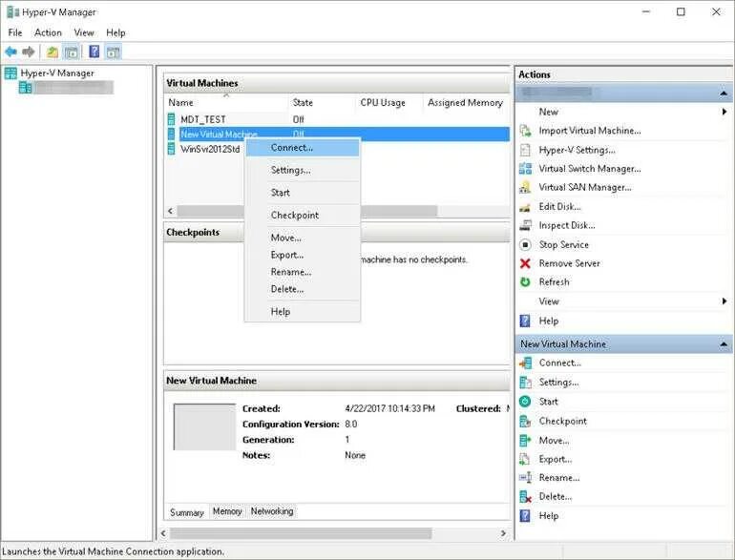Choose Rename... in the context menu
The height and width of the screenshot is (560, 735).
[x=303, y=272]
